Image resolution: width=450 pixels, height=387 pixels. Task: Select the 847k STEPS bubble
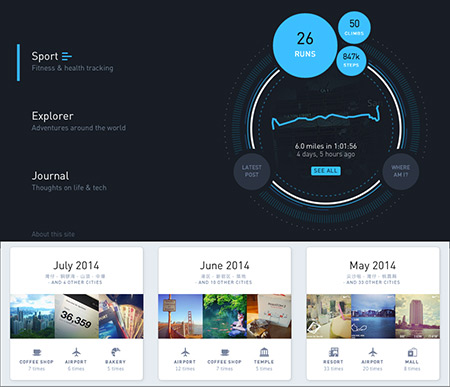point(351,60)
